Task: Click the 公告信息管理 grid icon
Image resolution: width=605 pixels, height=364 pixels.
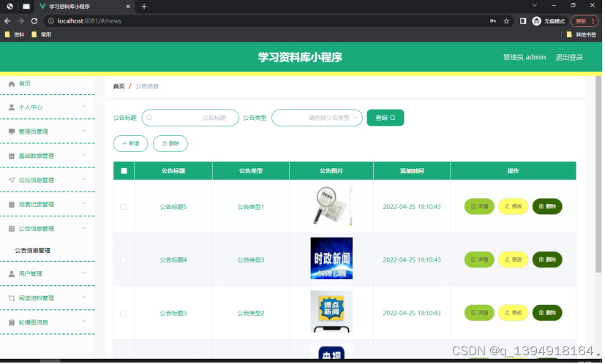Action: 12,229
